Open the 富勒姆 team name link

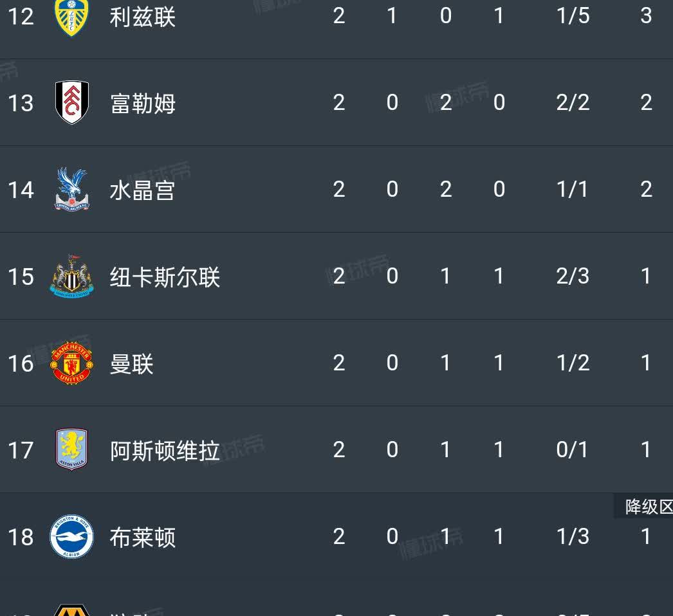tap(142, 104)
